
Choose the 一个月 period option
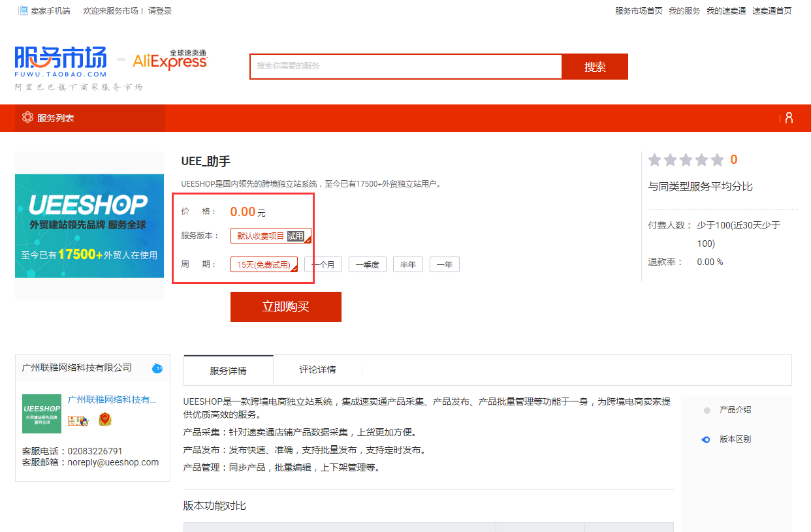323,264
